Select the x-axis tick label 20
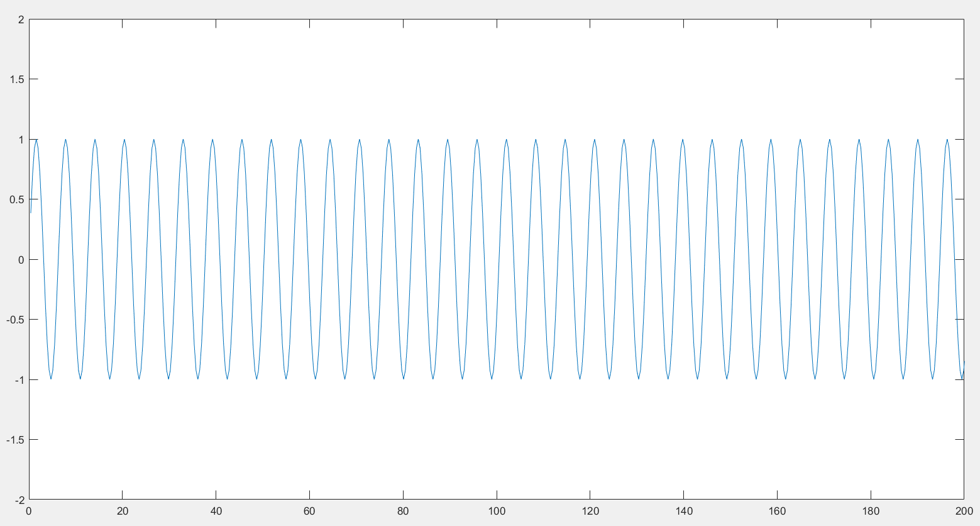 122,512
